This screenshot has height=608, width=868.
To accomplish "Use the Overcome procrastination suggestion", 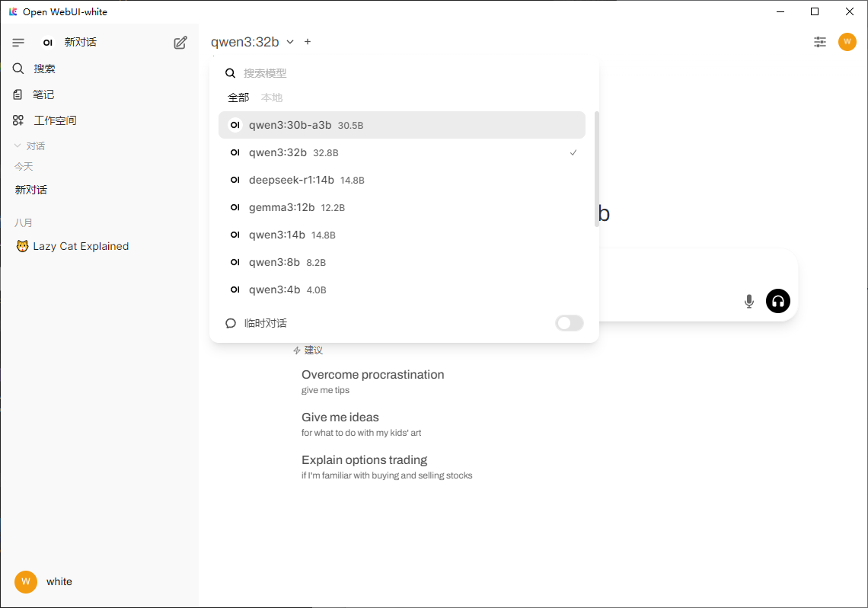I will [x=372, y=382].
